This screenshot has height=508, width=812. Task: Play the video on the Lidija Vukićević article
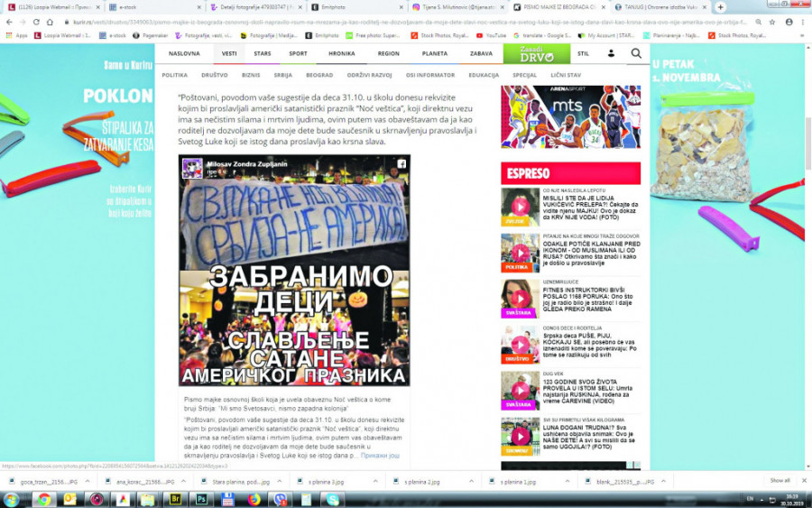click(520, 207)
